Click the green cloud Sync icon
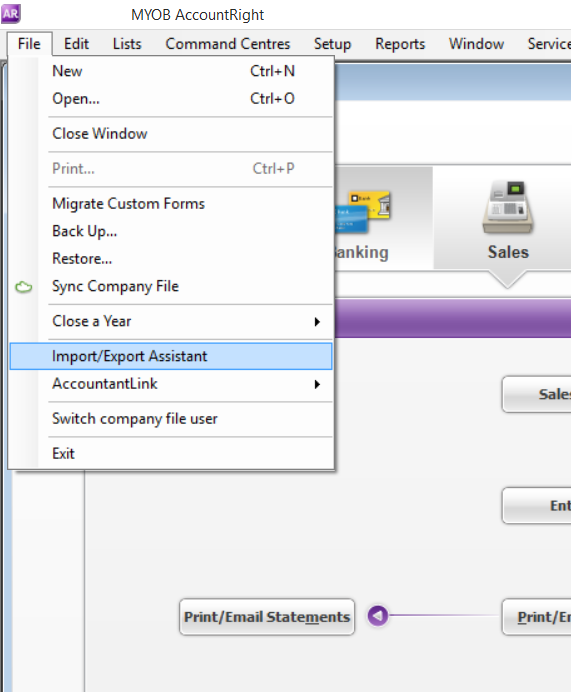Image resolution: width=573 pixels, height=692 pixels. 23,287
